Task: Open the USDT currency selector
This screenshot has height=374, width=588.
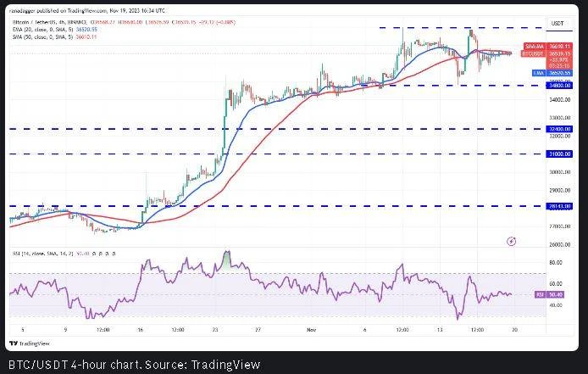Action: click(558, 24)
